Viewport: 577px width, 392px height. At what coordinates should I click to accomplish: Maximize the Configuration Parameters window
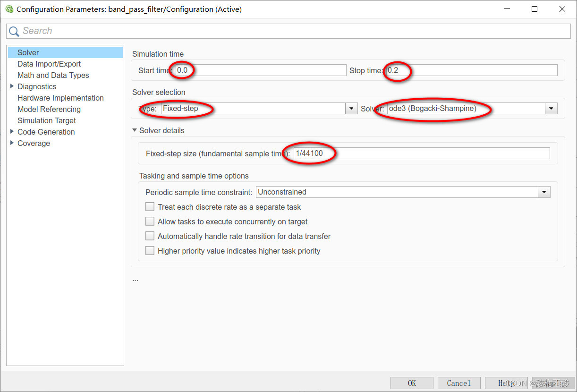(535, 9)
